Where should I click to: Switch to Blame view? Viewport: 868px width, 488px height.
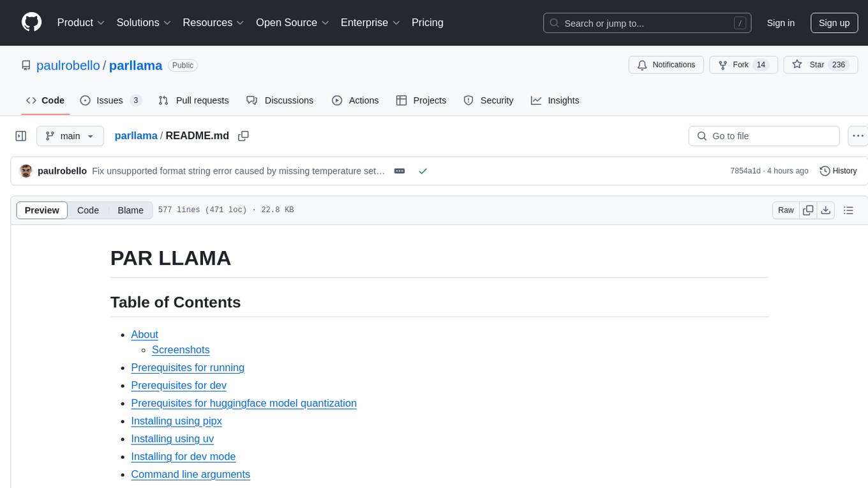pyautogui.click(x=131, y=210)
